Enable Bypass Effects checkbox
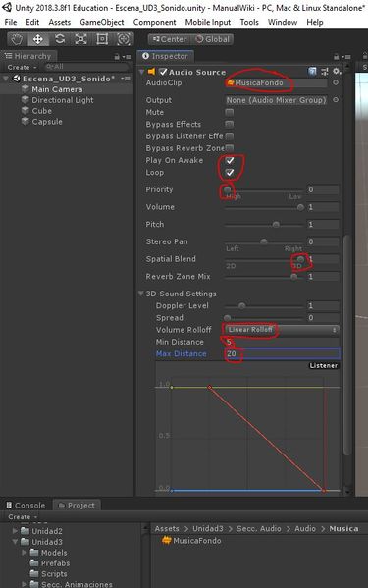 230,124
